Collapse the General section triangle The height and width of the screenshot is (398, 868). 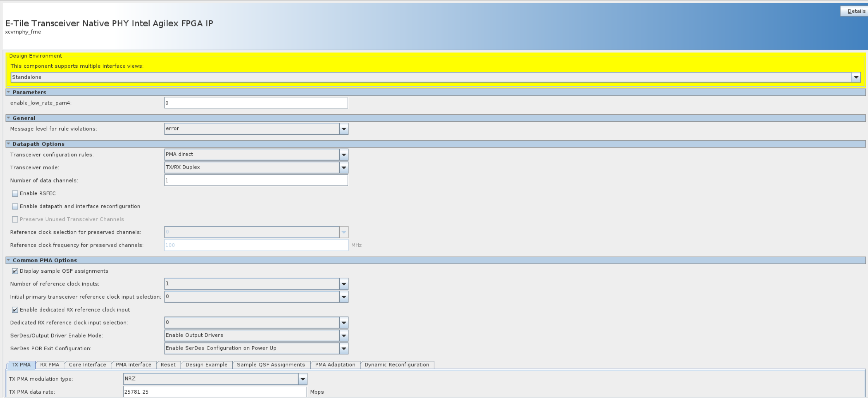point(8,118)
